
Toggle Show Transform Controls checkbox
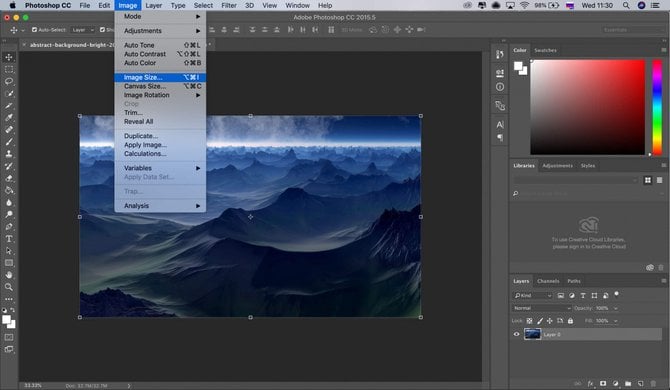click(x=102, y=30)
